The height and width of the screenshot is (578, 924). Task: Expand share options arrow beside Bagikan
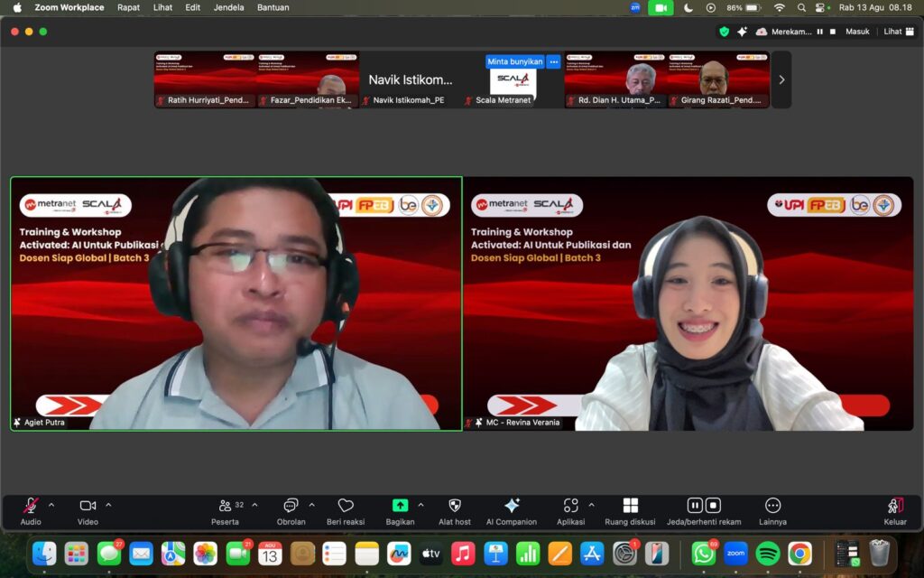pyautogui.click(x=420, y=505)
